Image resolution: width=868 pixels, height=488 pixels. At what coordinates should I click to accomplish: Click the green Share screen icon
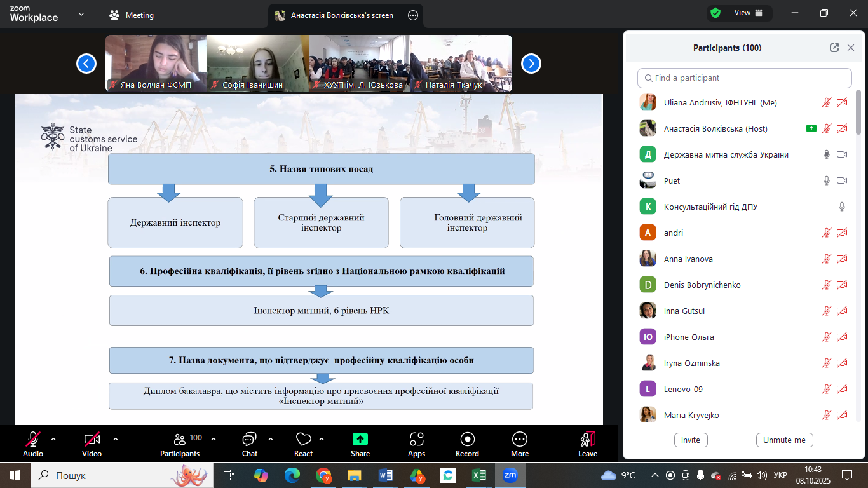click(360, 440)
